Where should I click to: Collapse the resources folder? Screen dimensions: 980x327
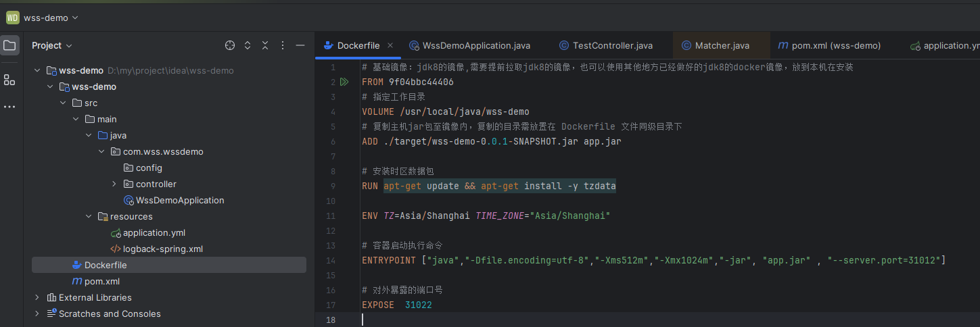coord(89,216)
